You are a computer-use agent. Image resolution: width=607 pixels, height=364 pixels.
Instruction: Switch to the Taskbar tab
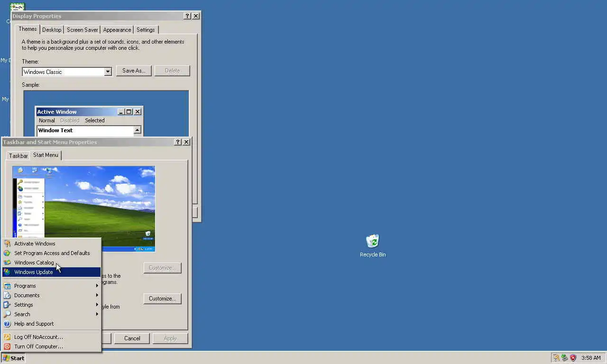pos(18,156)
